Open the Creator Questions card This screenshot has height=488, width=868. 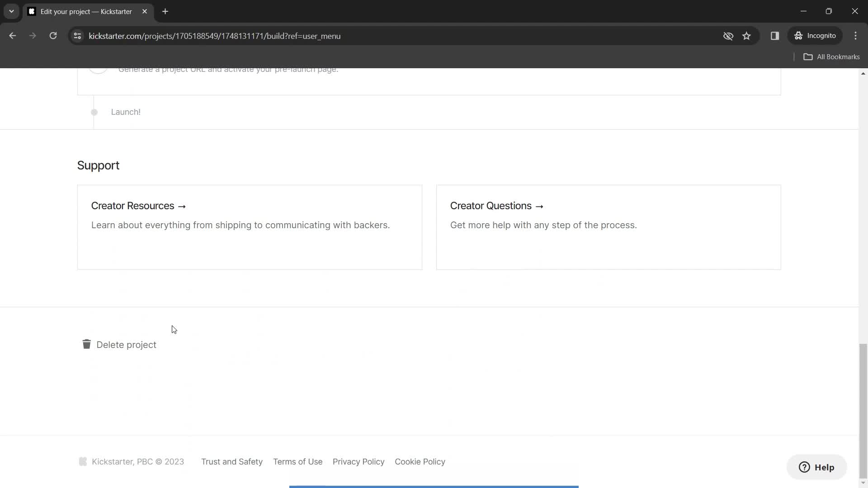(609, 227)
